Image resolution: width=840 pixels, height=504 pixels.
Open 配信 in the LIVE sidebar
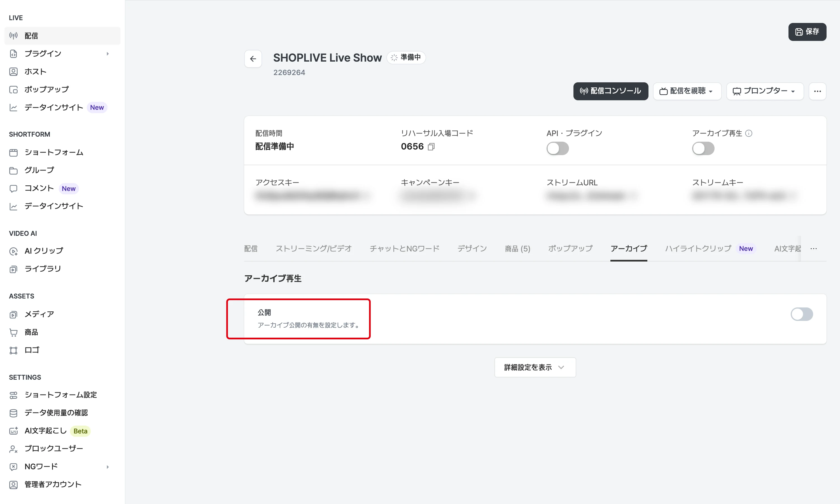(x=62, y=36)
